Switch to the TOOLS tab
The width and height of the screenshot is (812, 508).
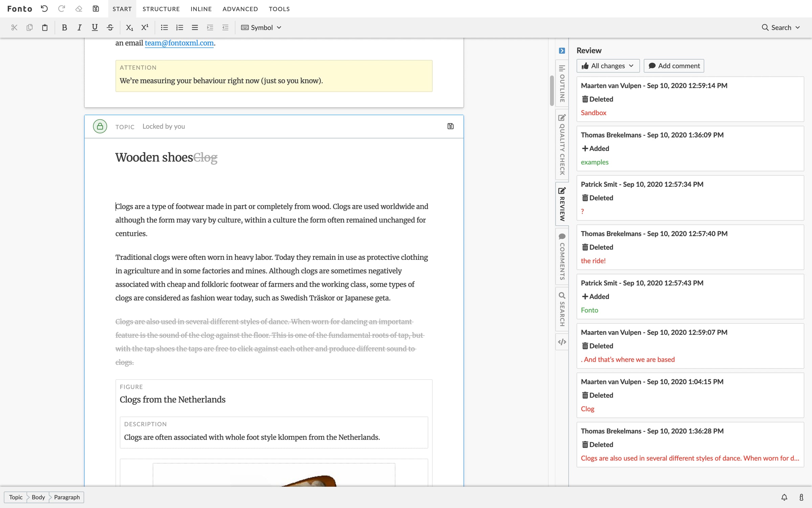pos(279,9)
